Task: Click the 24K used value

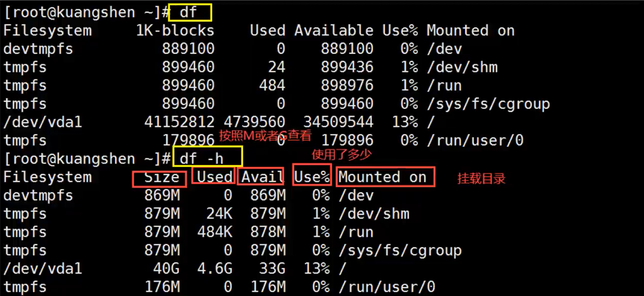Action: pos(219,214)
